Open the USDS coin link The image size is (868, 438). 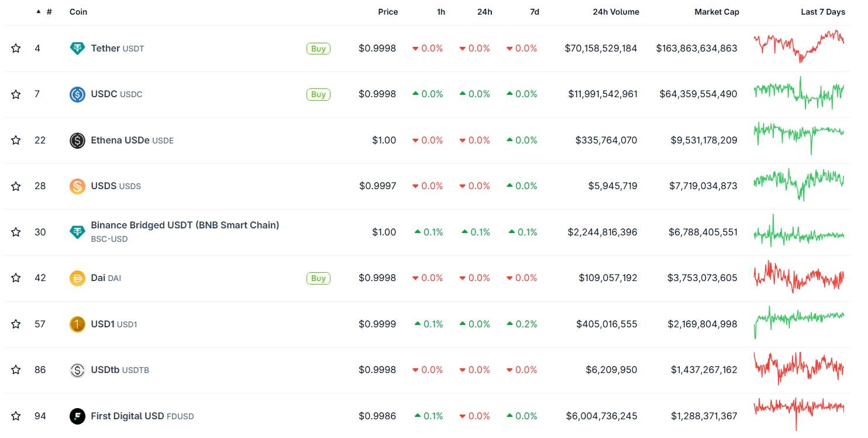[116, 186]
